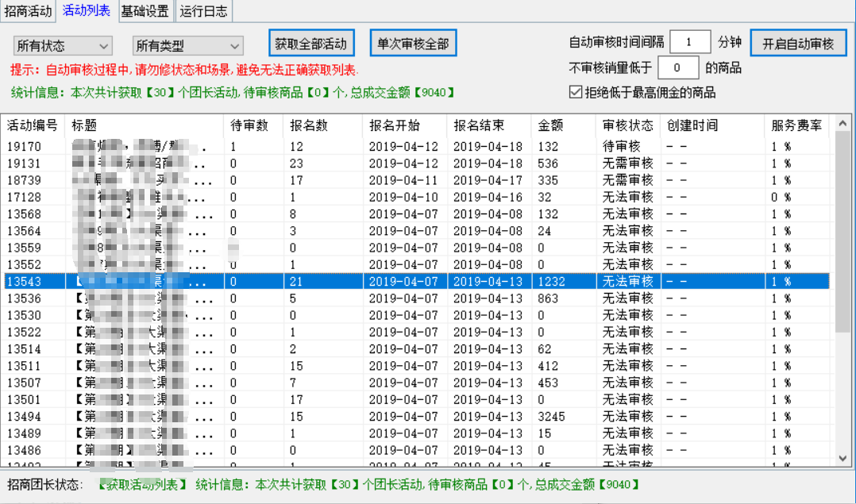Image resolution: width=856 pixels, height=504 pixels.
Task: Click the 报名数 column header
Action: click(x=309, y=125)
